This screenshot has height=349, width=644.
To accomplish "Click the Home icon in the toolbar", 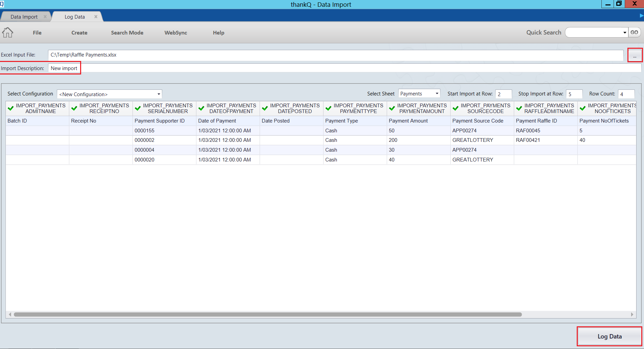I will point(7,32).
